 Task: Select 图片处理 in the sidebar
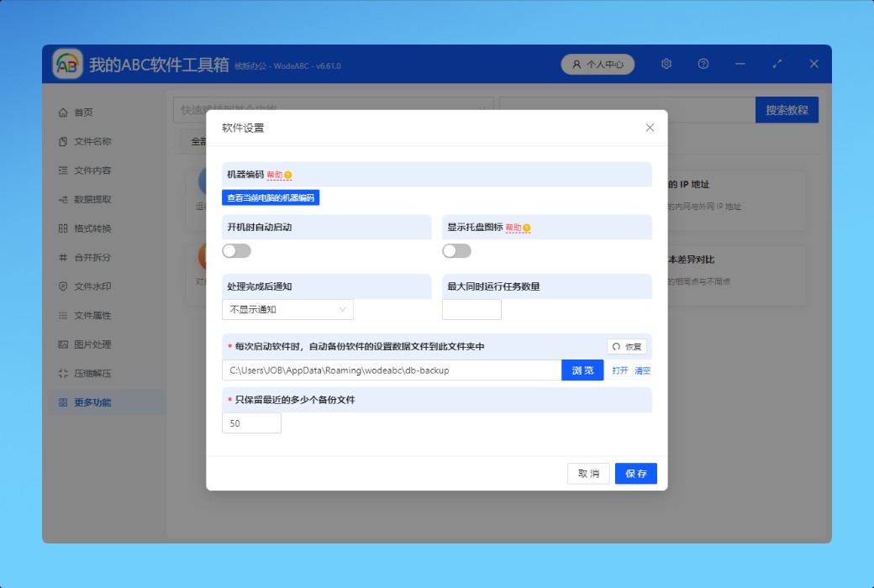[92, 344]
